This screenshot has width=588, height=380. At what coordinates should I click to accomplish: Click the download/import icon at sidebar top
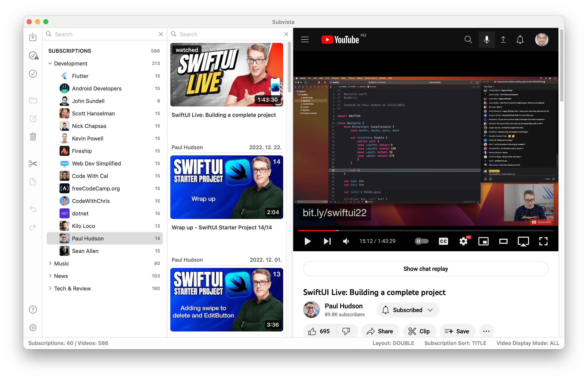tap(33, 37)
